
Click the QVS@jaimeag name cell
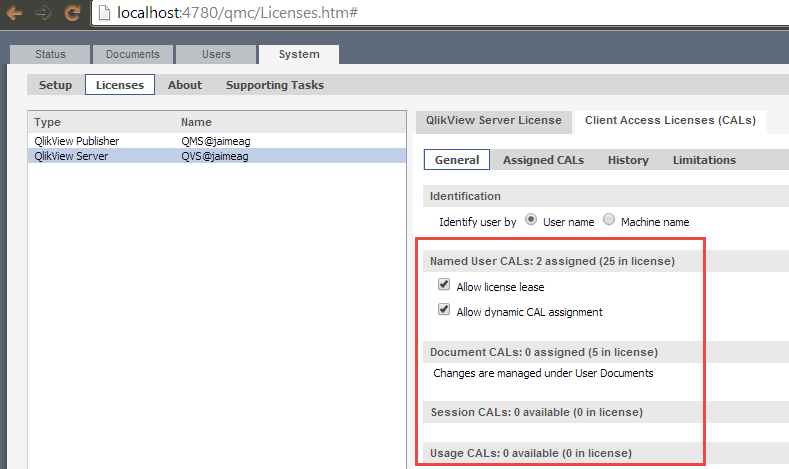click(x=215, y=156)
